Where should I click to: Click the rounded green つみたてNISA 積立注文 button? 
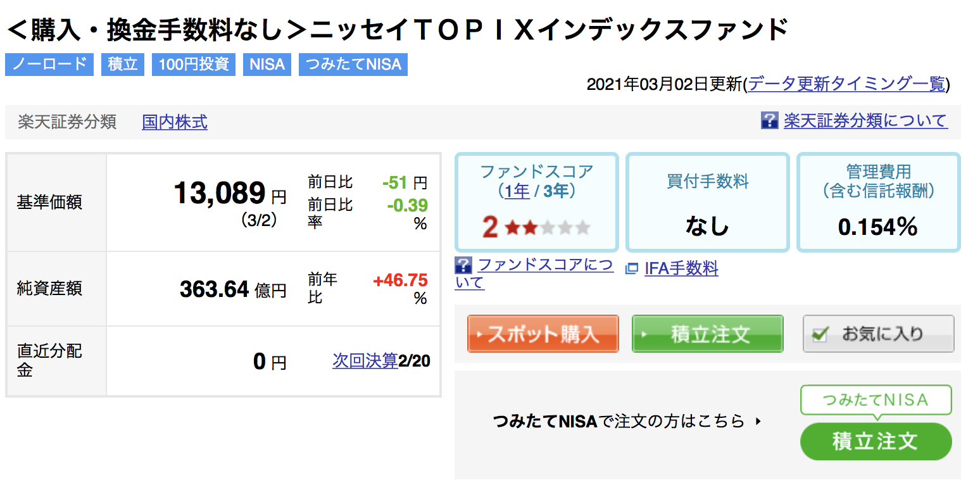pyautogui.click(x=876, y=441)
